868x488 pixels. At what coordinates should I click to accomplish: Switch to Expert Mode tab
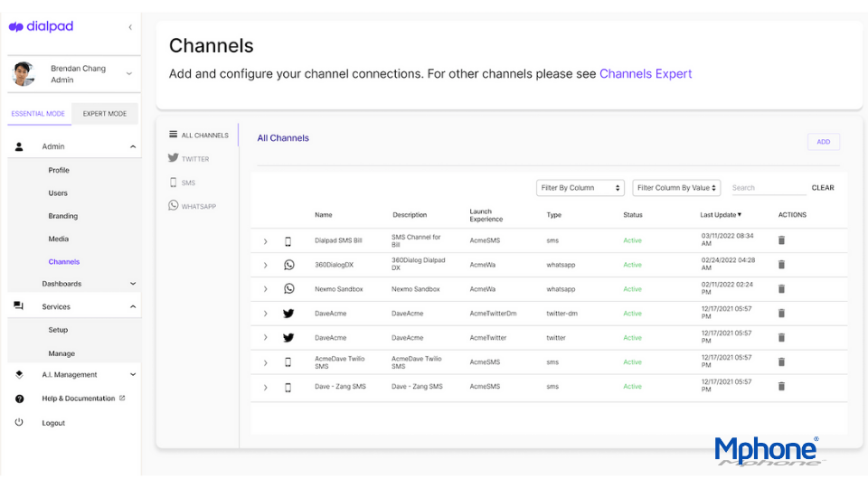[x=105, y=114]
